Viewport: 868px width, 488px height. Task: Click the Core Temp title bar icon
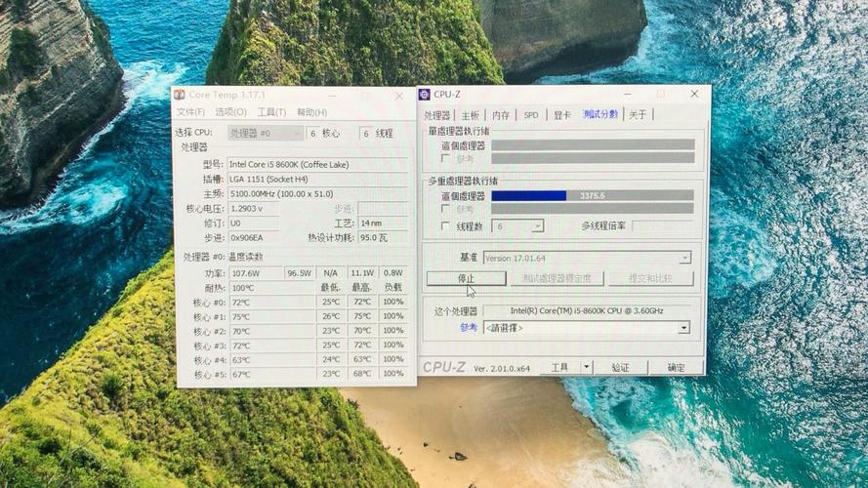pyautogui.click(x=180, y=95)
